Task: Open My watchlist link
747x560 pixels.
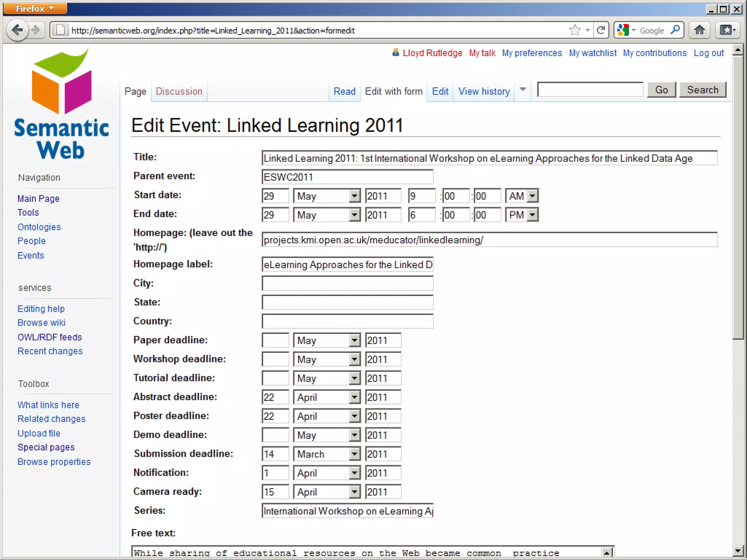Action: point(593,53)
